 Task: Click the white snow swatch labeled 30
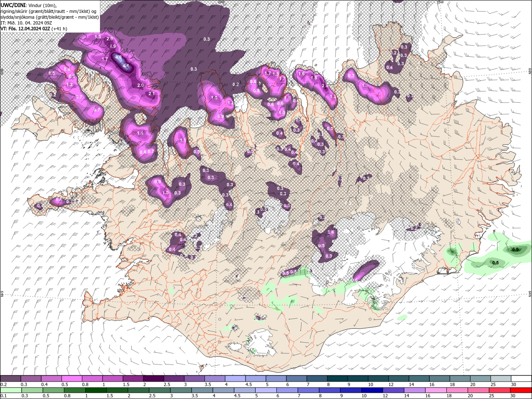tap(522, 379)
